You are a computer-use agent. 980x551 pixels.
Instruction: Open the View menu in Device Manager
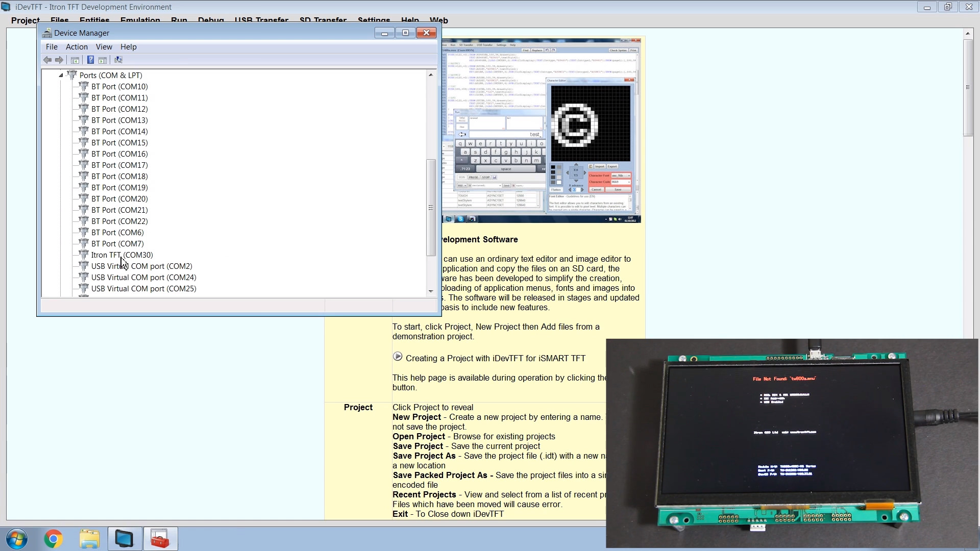[x=104, y=47]
